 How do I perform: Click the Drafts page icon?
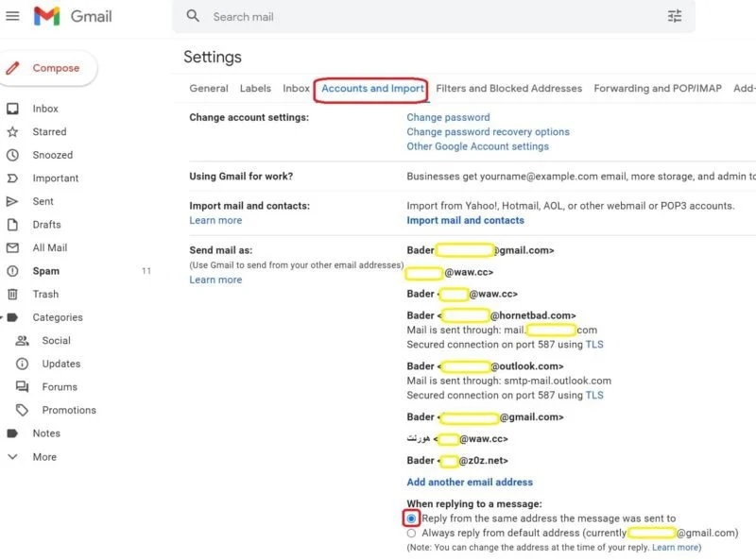[x=12, y=225]
